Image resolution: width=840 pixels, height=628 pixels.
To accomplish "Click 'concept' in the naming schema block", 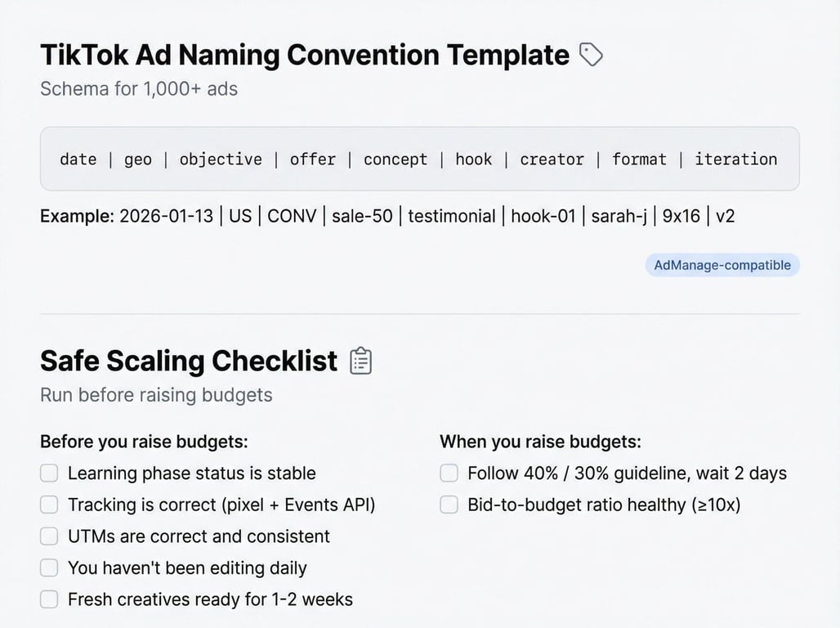I will 395,159.
